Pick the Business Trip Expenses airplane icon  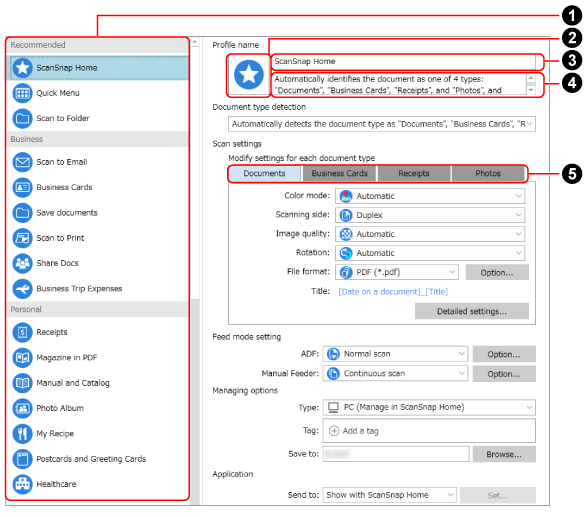point(22,289)
